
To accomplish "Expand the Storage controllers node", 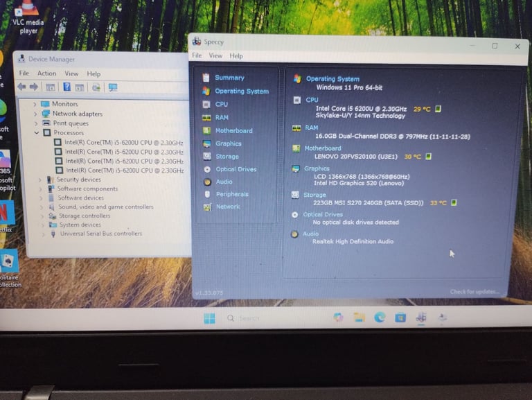I will pyautogui.click(x=42, y=216).
